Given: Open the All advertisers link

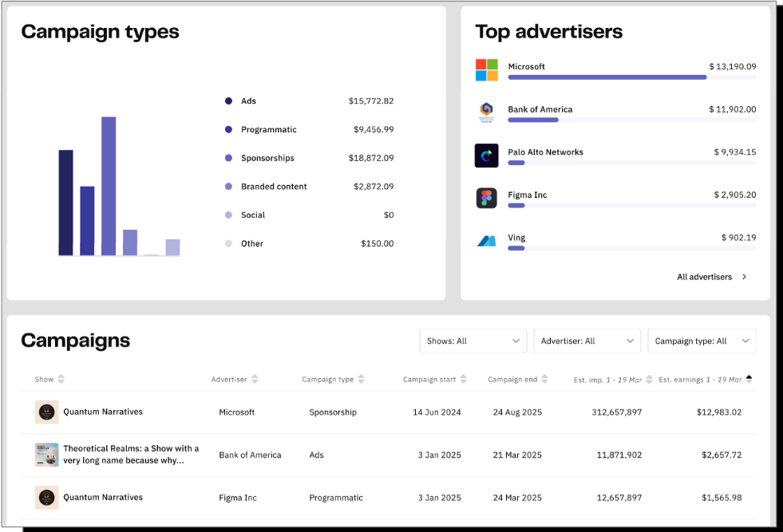Looking at the screenshot, I should [705, 277].
